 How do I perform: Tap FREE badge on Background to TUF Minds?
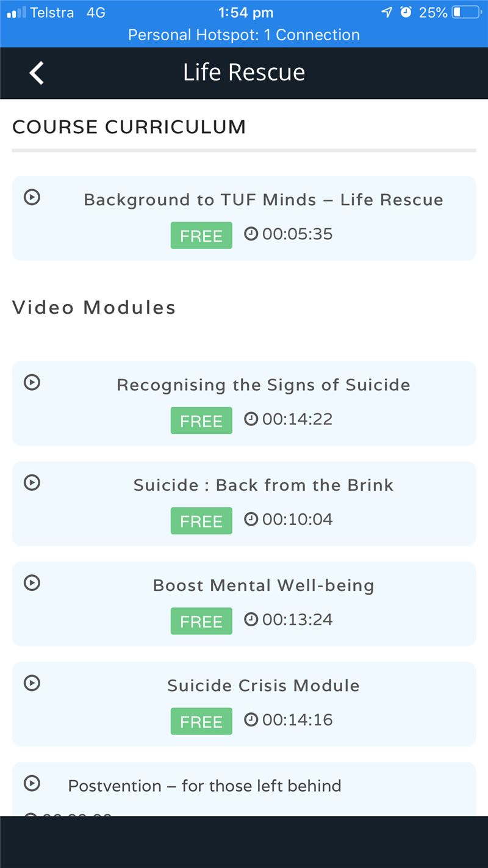[201, 236]
